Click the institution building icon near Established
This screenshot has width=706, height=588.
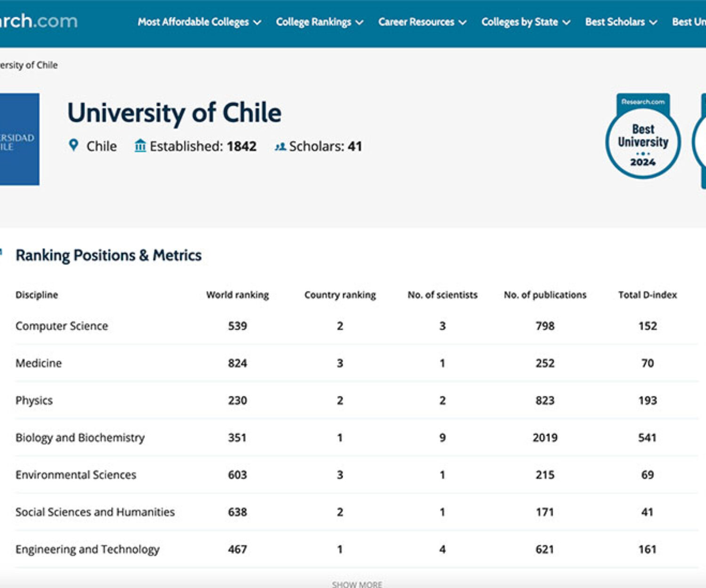tap(140, 146)
